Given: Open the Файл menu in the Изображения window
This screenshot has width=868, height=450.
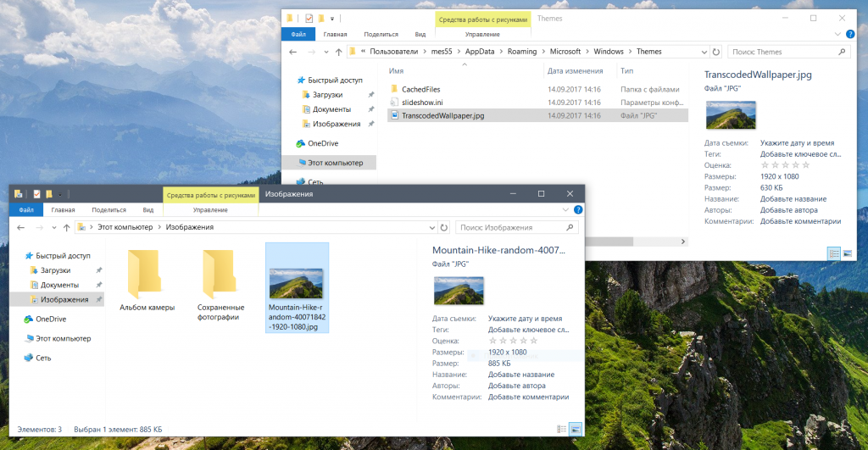Looking at the screenshot, I should click(x=25, y=209).
